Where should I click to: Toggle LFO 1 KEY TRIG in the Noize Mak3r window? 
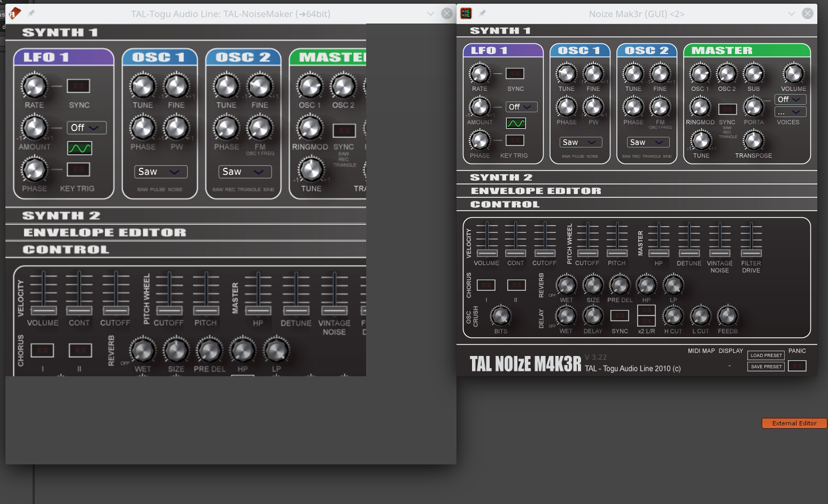pos(515,140)
